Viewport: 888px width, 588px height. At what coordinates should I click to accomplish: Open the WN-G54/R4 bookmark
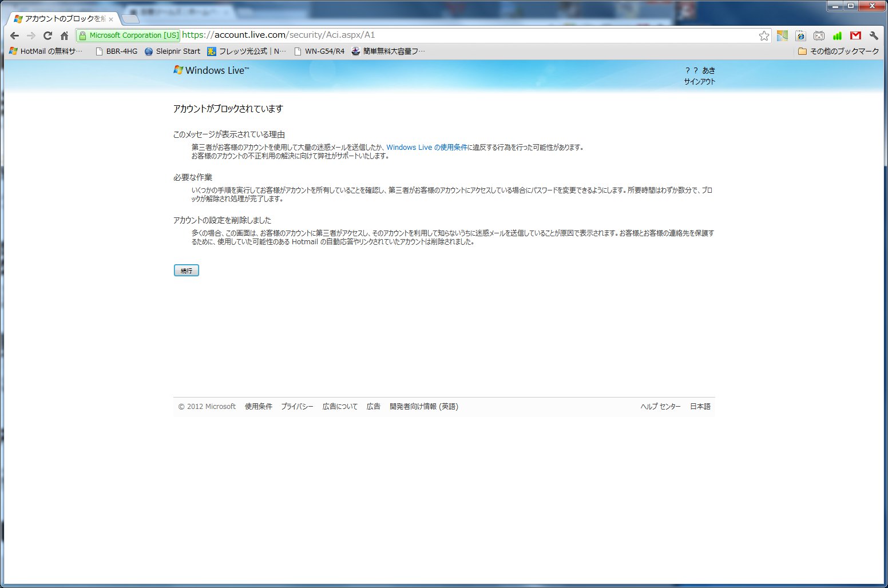coord(319,51)
